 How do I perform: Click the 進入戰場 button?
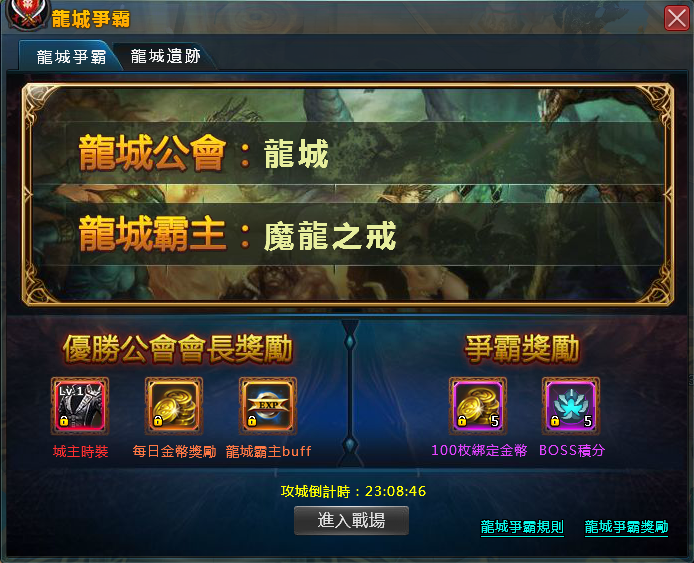(351, 521)
